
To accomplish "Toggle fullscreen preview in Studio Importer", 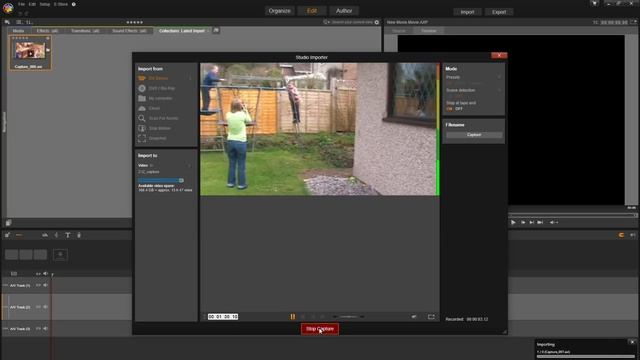I will point(431,317).
